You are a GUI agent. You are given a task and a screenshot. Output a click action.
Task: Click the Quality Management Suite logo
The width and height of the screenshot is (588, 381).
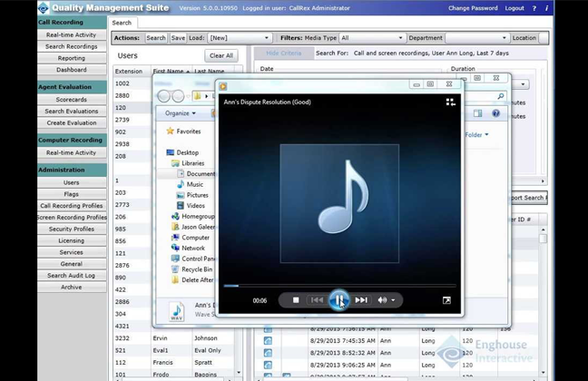pos(44,8)
